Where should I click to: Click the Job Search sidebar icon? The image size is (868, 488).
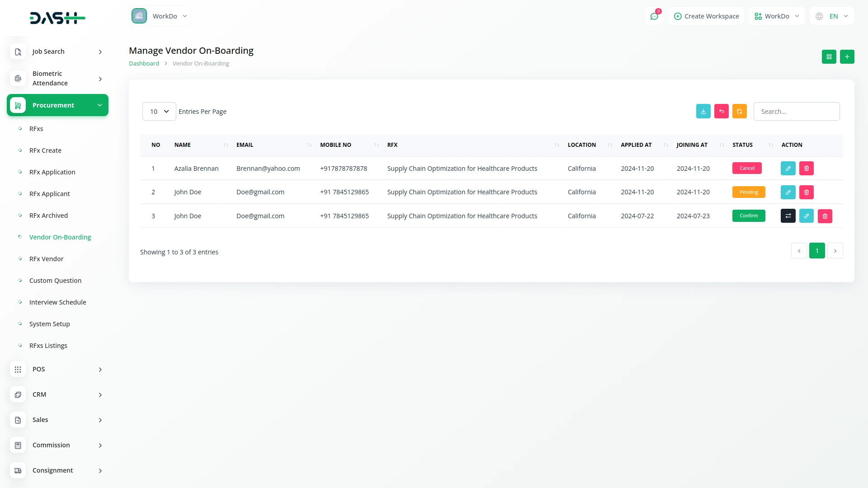18,52
